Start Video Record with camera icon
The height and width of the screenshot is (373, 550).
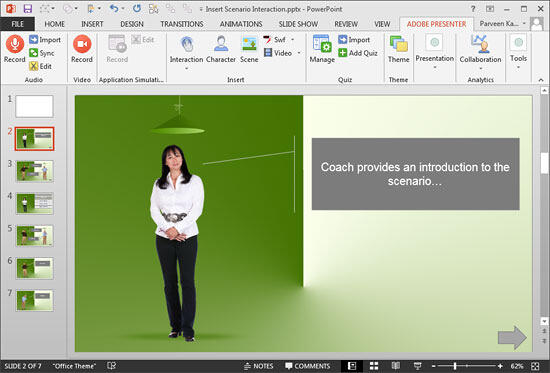(82, 44)
